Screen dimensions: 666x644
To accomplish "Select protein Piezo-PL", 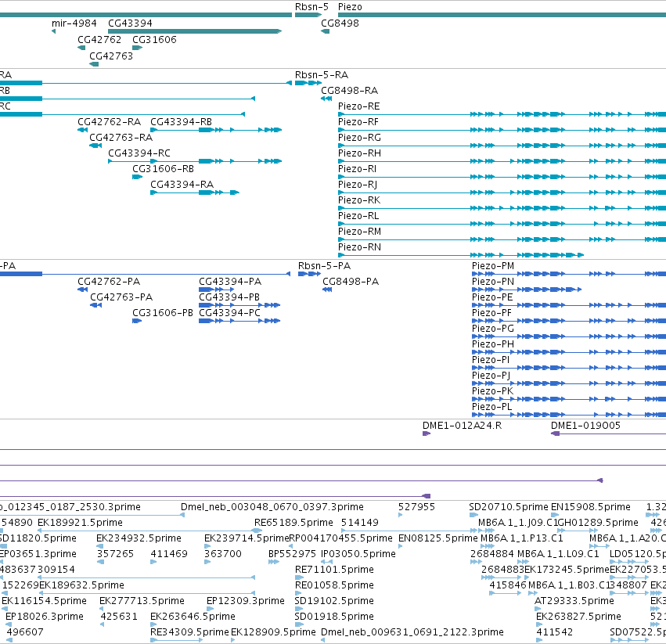I will (491, 407).
